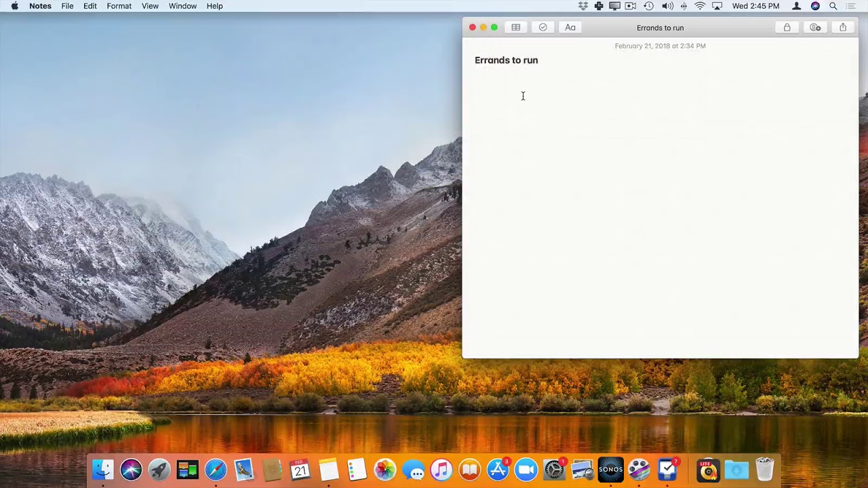Screen dimensions: 868x488
Task: Open Messages in the Dock
Action: [413, 470]
